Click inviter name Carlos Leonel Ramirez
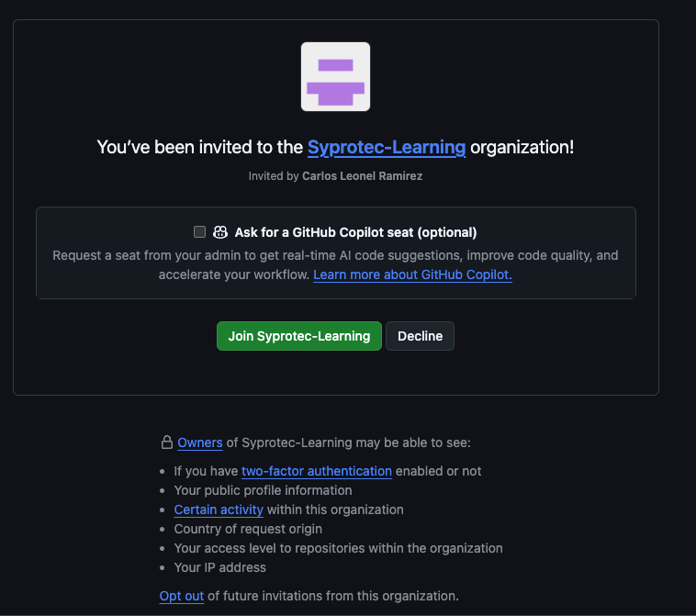696x616 pixels. (362, 176)
